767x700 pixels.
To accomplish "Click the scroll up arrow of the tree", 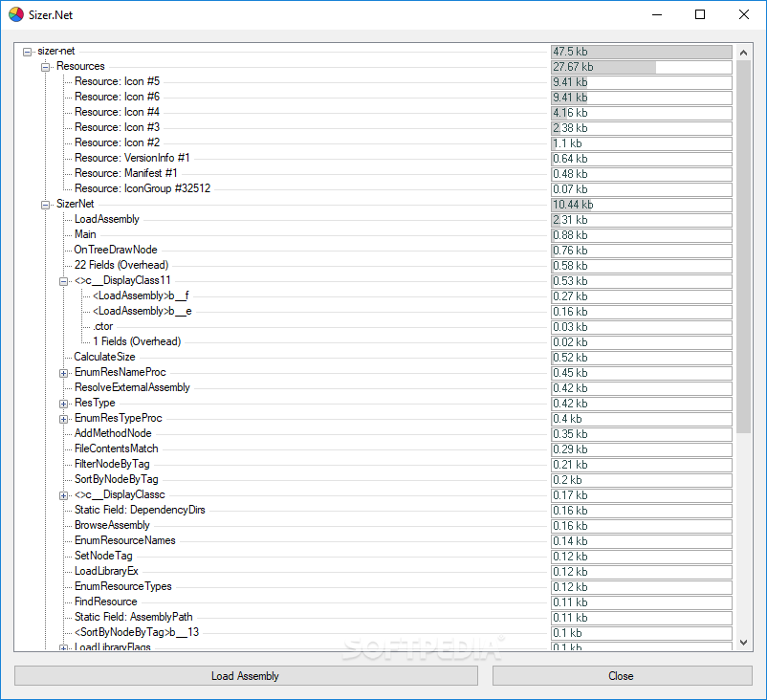I will tap(743, 53).
